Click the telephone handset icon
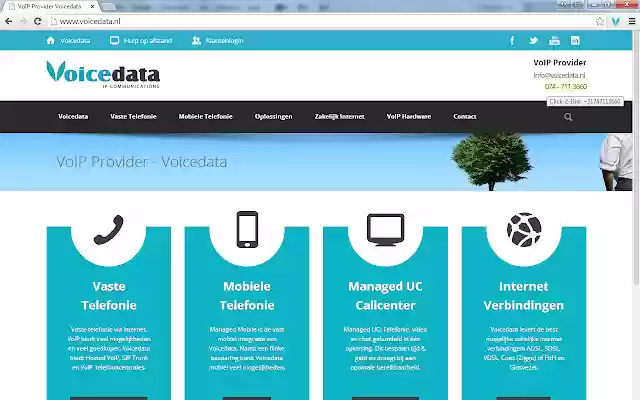Image resolution: width=640 pixels, height=400 pixels. pyautogui.click(x=109, y=230)
